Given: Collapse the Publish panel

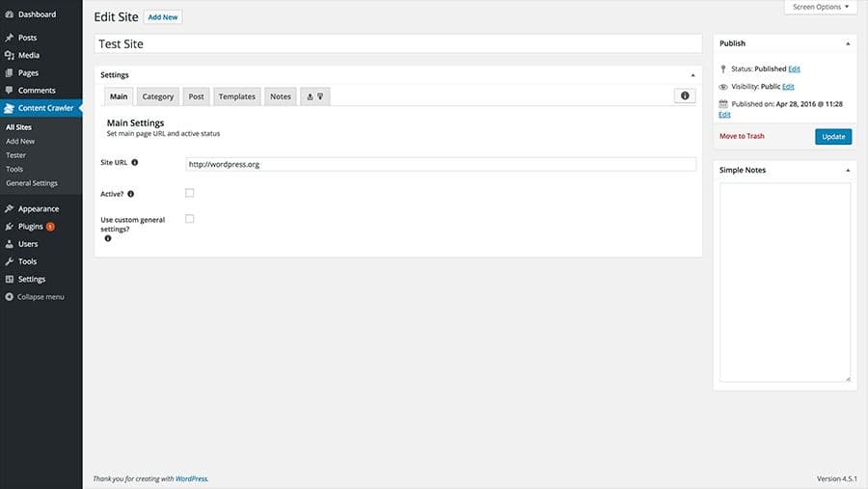Looking at the screenshot, I should (x=848, y=43).
